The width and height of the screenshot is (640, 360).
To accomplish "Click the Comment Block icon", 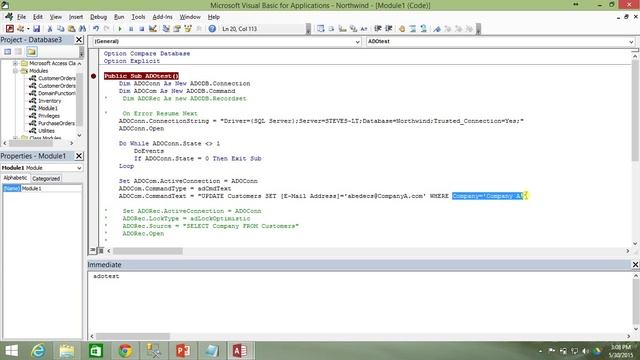I will (413, 29).
